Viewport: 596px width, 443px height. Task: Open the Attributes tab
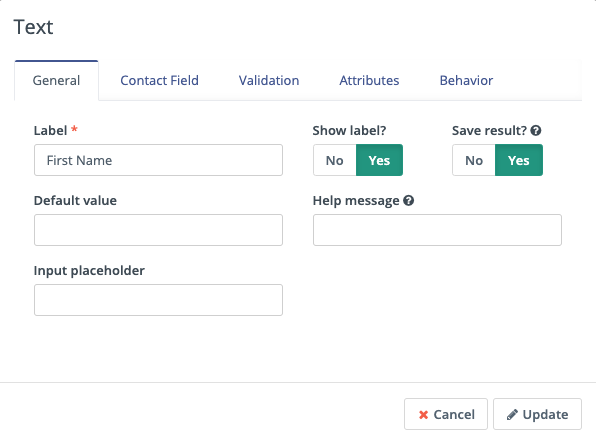point(369,81)
